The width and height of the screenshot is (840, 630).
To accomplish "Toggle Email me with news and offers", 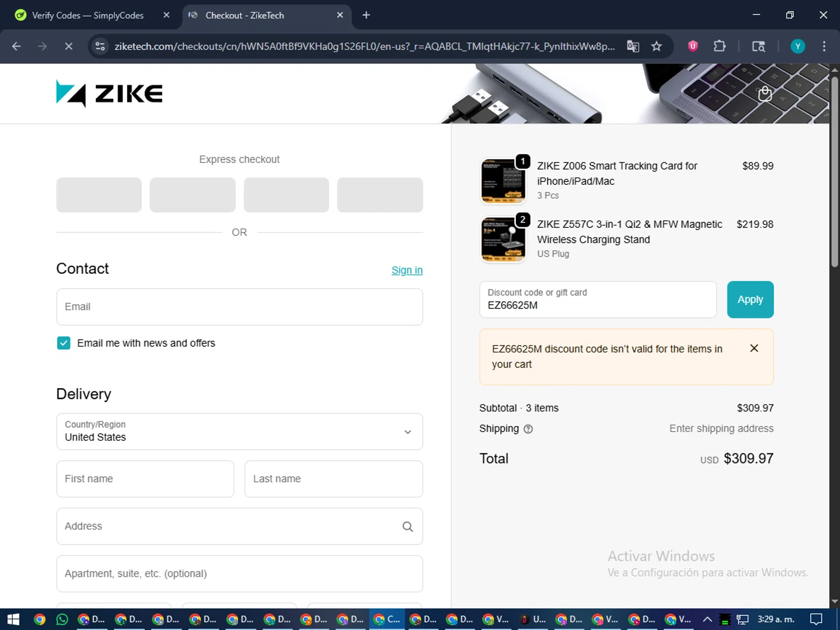I will pos(64,343).
